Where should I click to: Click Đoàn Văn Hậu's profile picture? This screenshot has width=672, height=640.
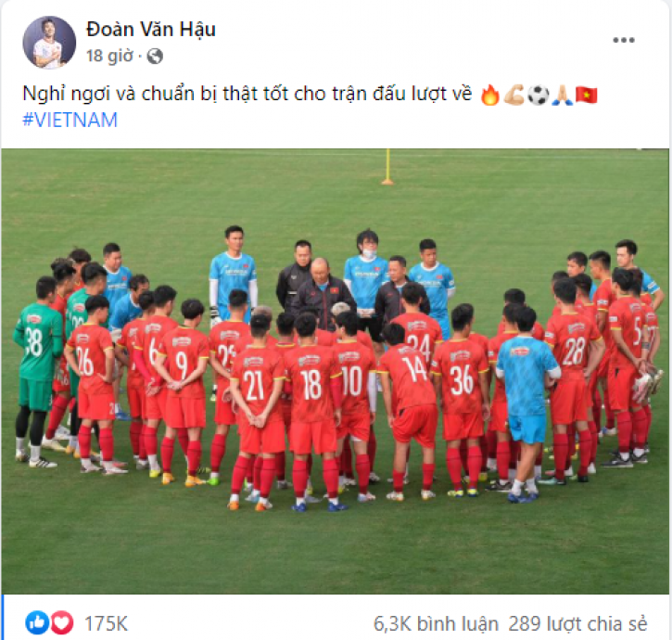(x=49, y=43)
